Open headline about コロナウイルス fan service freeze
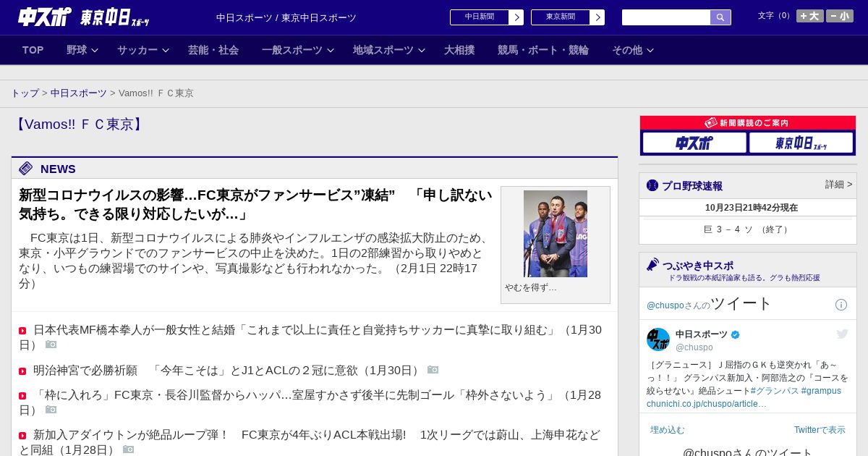868x456 pixels. pyautogui.click(x=255, y=205)
